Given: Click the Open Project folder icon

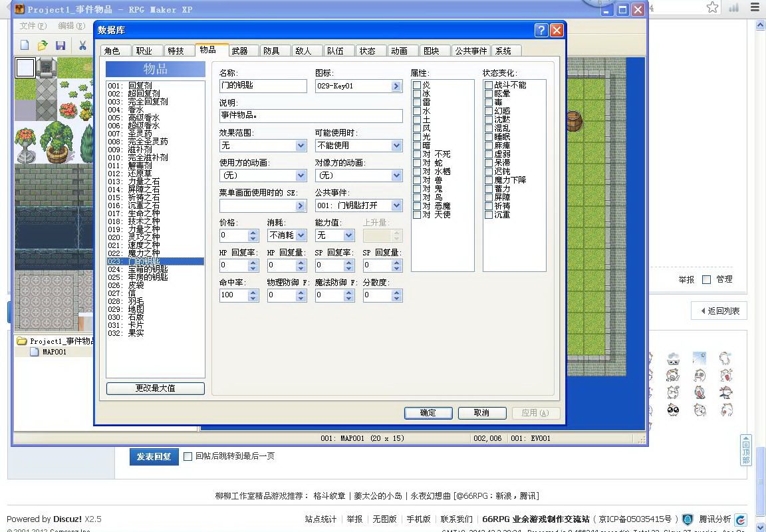Looking at the screenshot, I should [x=43, y=45].
